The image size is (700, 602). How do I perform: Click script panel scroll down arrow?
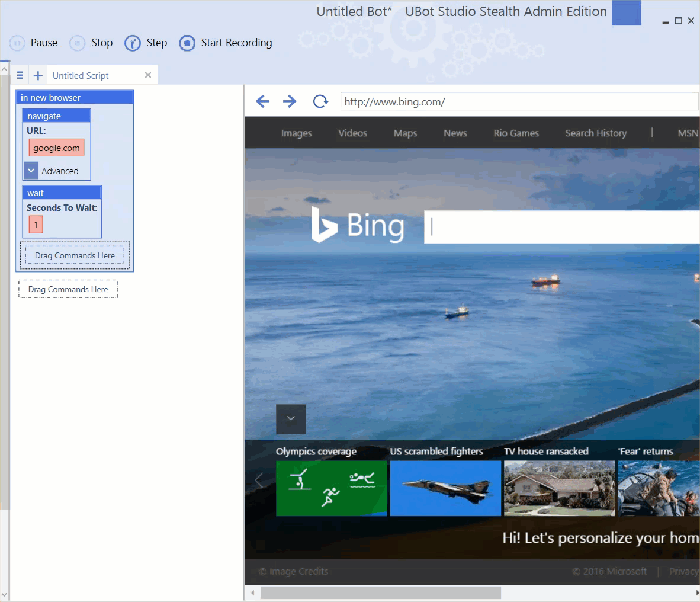[4, 595]
